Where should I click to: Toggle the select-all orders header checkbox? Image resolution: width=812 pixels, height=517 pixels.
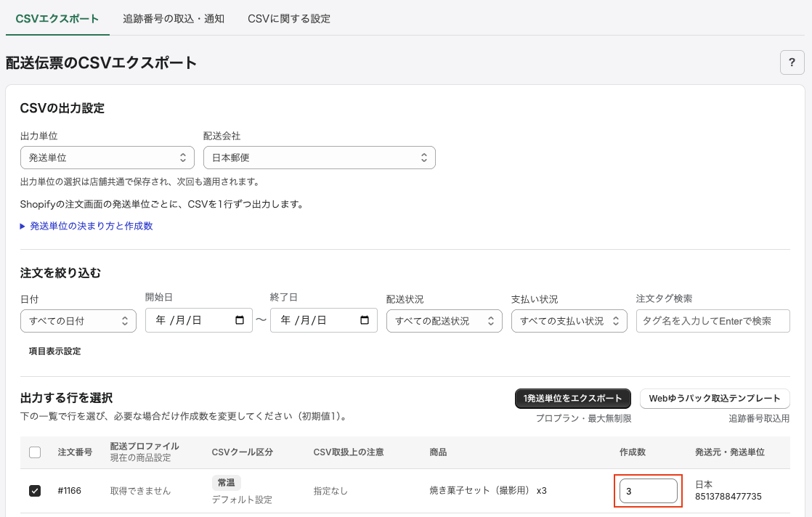click(x=35, y=452)
